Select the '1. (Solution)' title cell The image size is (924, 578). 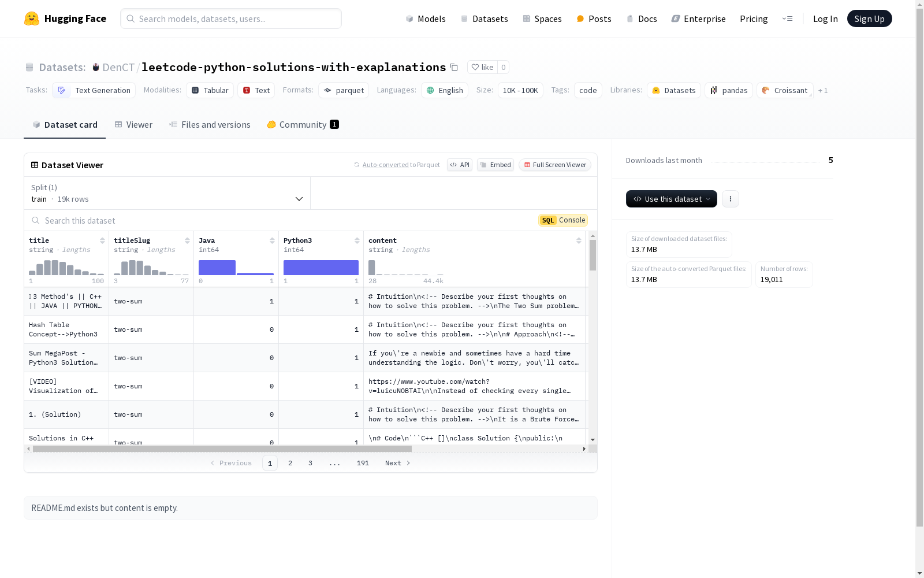(x=66, y=414)
